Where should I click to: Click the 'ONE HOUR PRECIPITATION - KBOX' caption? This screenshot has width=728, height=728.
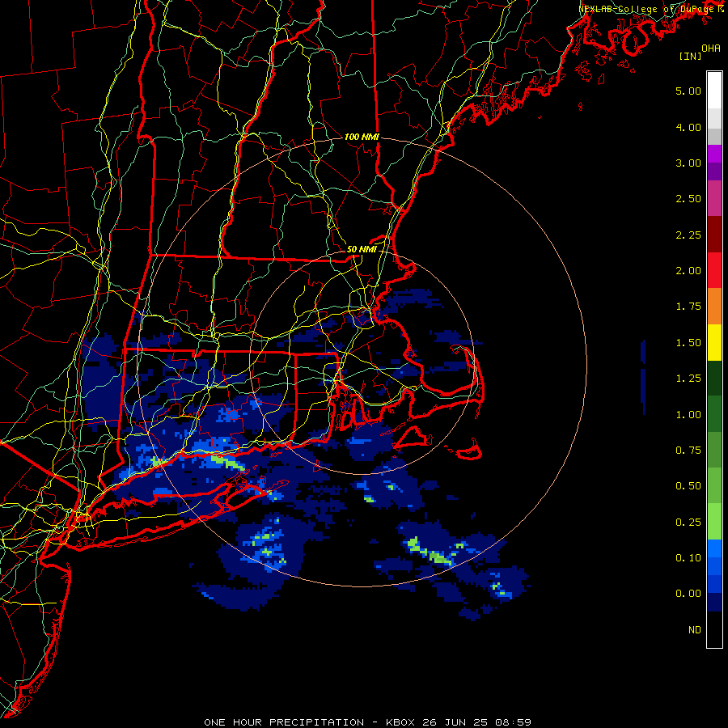coord(308,722)
